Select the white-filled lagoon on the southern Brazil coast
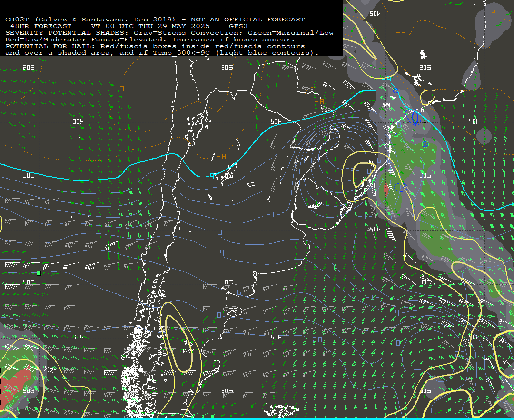The height and width of the screenshot is (420, 514). 315,206
